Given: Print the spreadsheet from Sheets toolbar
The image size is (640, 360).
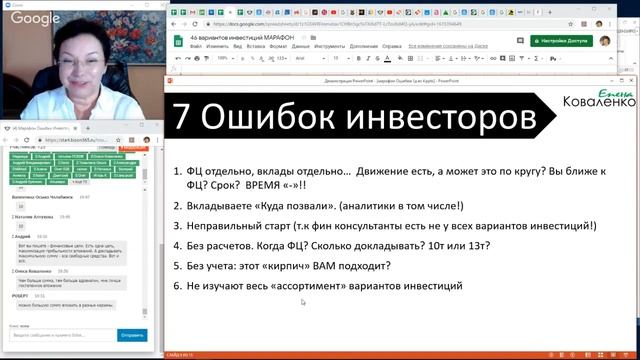Looking at the screenshot, I should coord(197,59).
